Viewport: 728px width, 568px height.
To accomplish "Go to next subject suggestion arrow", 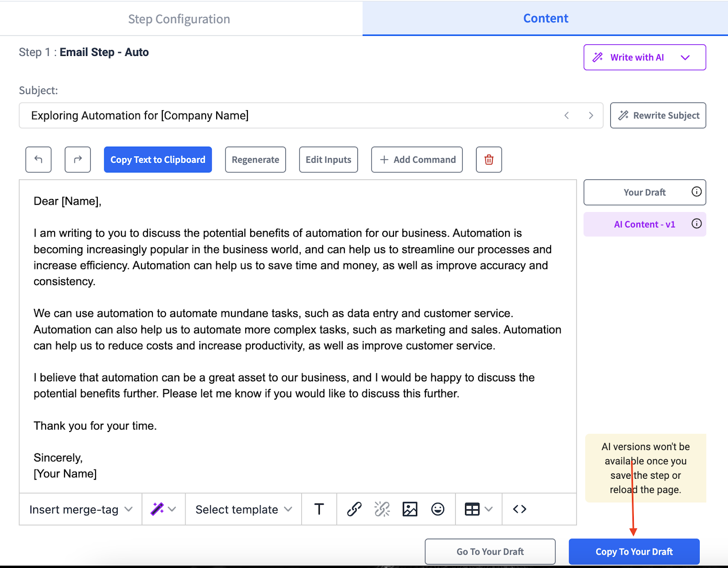I will (x=591, y=116).
